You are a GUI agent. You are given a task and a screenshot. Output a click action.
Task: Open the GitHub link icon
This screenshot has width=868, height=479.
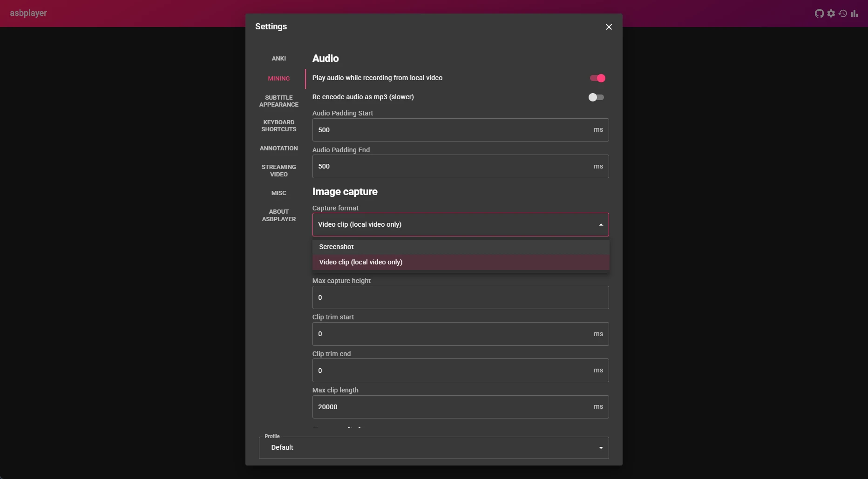(x=819, y=13)
